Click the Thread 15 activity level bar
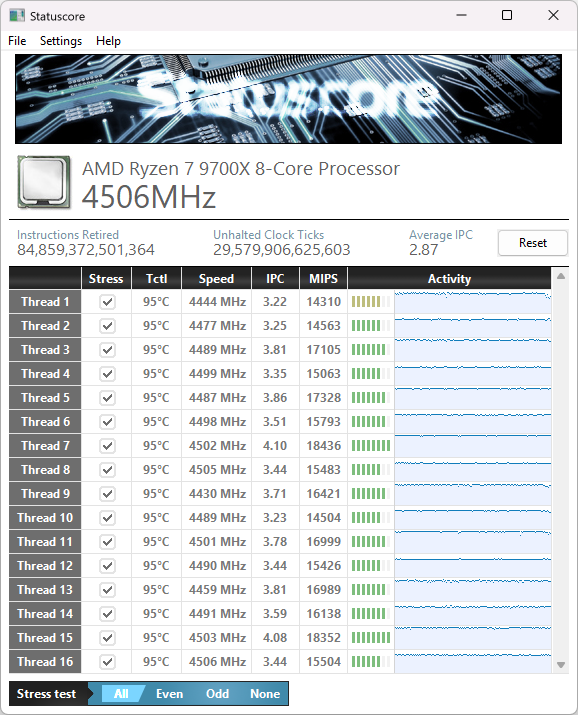This screenshot has width=578, height=715. coord(371,637)
